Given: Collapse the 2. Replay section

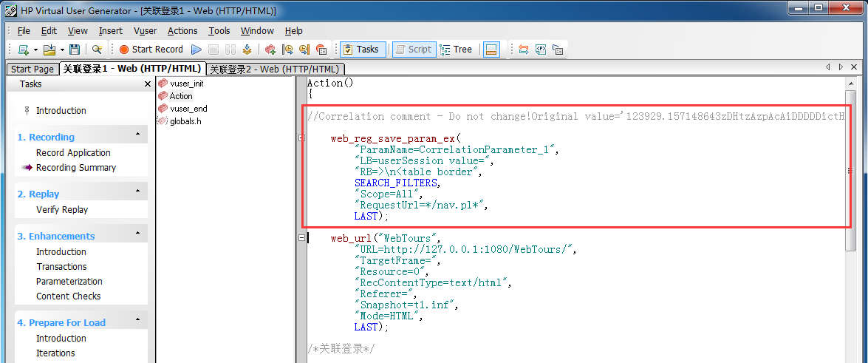Looking at the screenshot, I should coord(137,191).
